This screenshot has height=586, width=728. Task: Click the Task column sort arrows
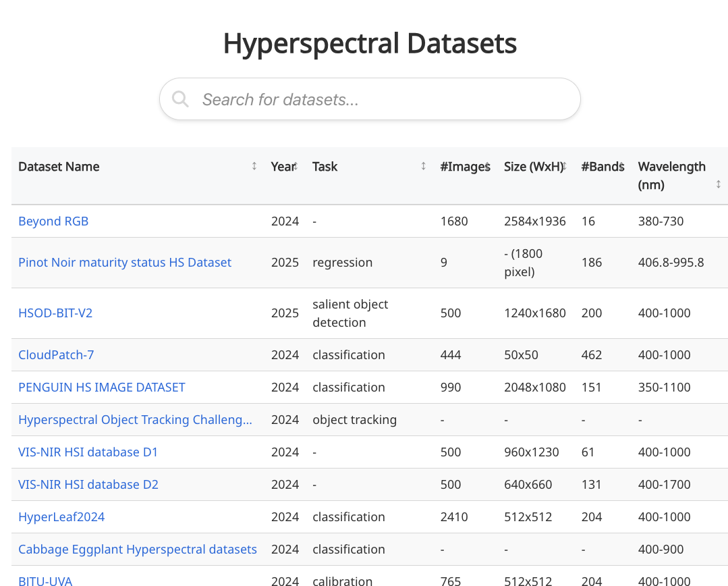(423, 165)
